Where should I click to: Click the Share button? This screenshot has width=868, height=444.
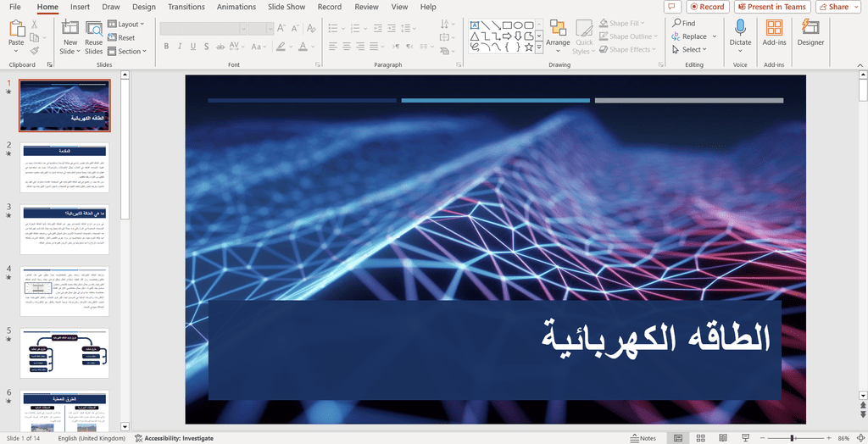838,7
